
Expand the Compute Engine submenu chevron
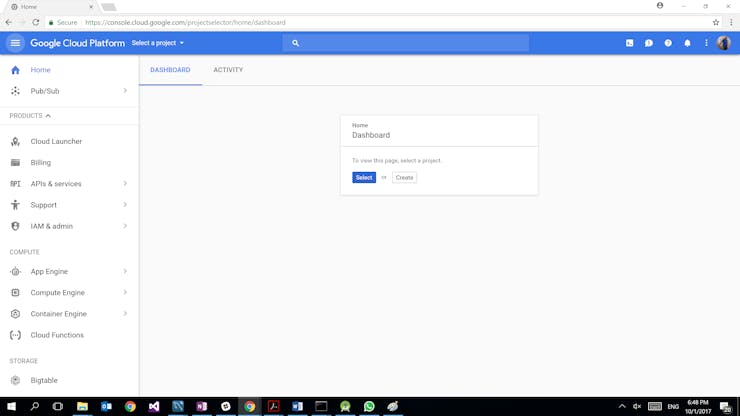coord(125,293)
